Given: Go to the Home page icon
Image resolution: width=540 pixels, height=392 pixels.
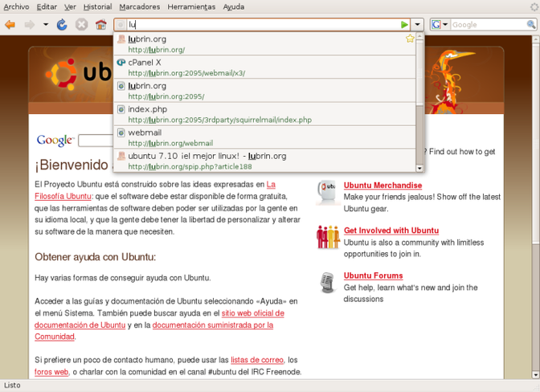Looking at the screenshot, I should click(x=100, y=25).
